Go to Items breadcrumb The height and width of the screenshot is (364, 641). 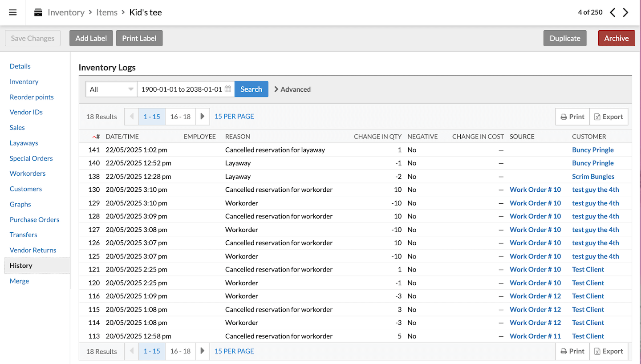click(107, 12)
